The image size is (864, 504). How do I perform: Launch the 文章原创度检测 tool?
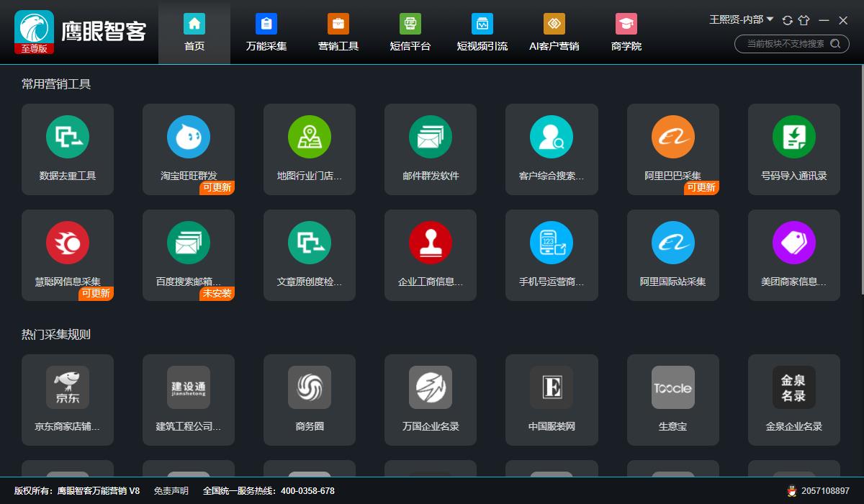[x=310, y=255]
